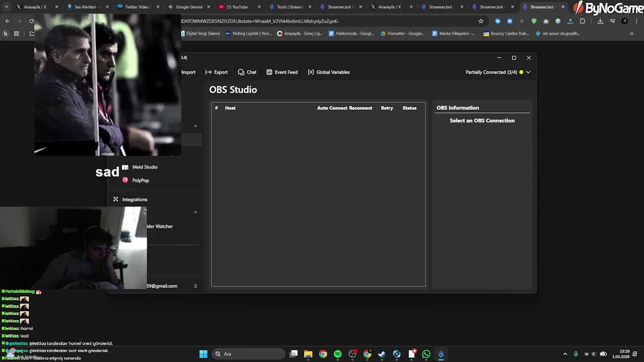Click the Reconnect column header
Viewport: 644px width, 362px height.
click(361, 108)
